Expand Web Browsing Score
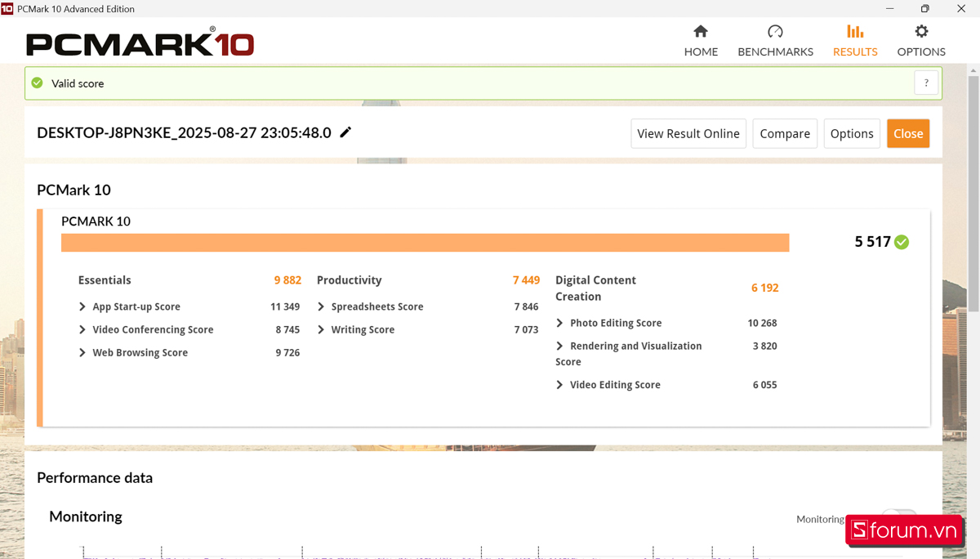The height and width of the screenshot is (559, 980). 82,352
